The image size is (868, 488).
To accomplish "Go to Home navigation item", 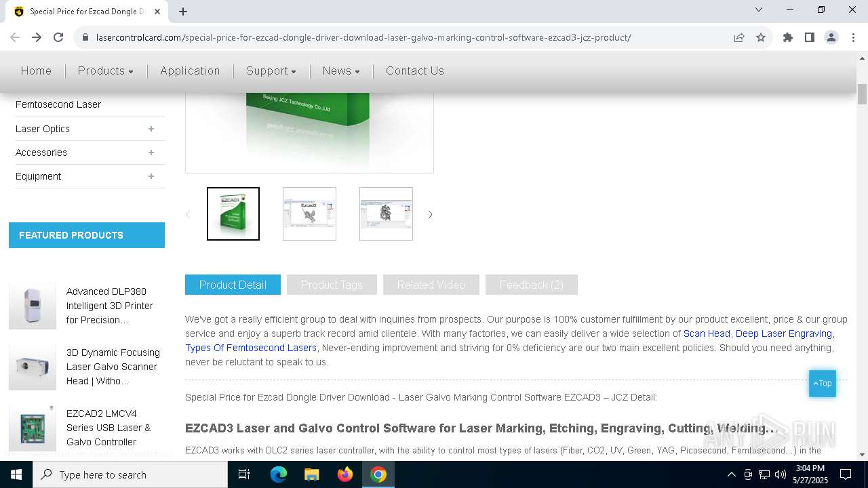I will (36, 70).
